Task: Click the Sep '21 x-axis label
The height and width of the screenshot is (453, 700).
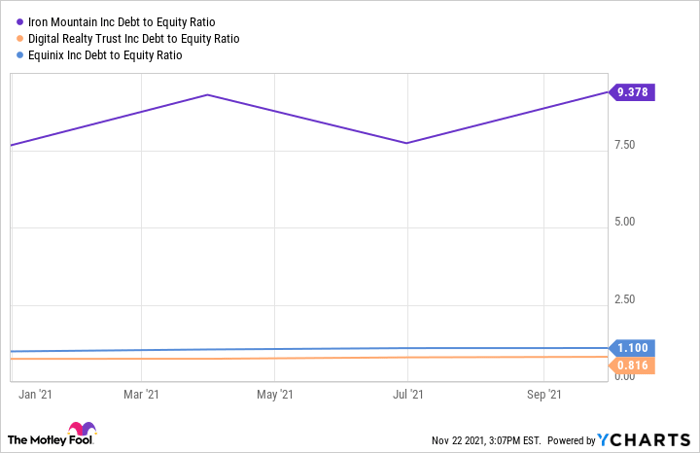Action: coord(545,394)
